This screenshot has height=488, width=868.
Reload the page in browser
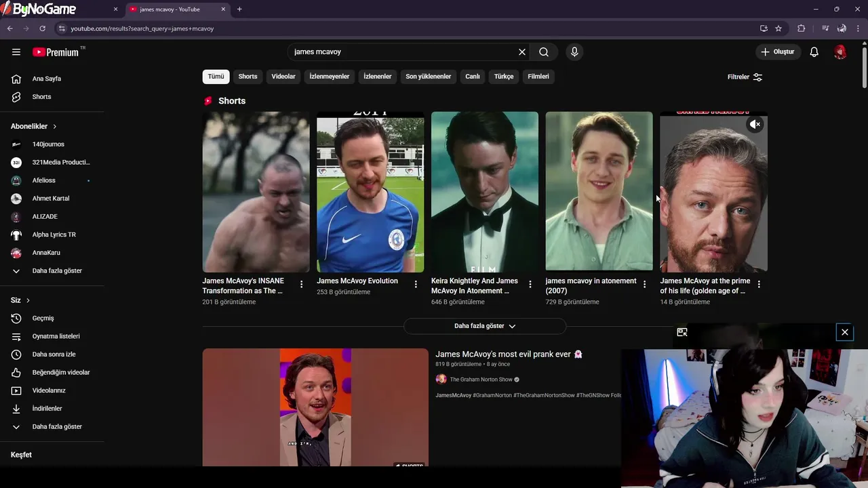[x=42, y=28]
